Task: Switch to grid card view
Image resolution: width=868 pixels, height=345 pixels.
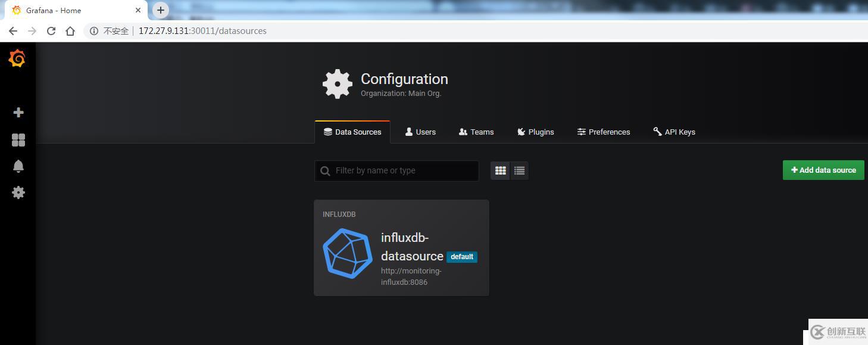Action: (x=500, y=170)
